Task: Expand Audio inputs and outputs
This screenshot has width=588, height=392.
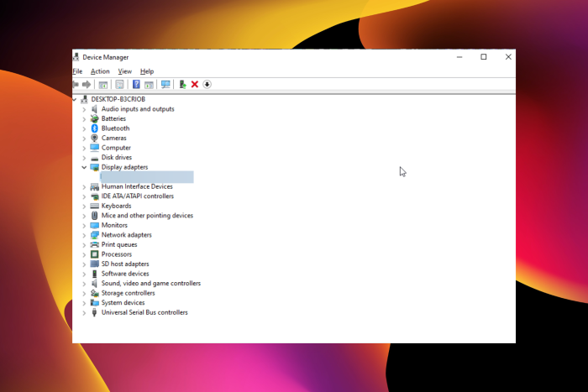Action: tap(84, 109)
